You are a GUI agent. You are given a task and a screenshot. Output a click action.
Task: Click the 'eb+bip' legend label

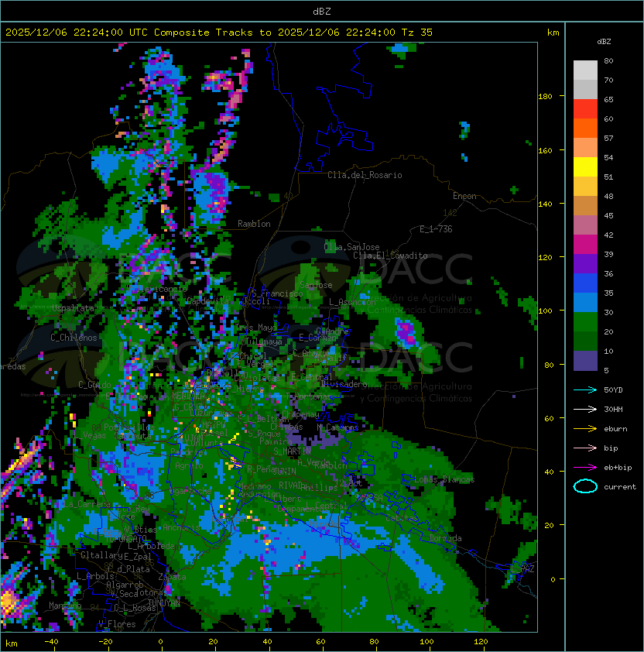(618, 468)
